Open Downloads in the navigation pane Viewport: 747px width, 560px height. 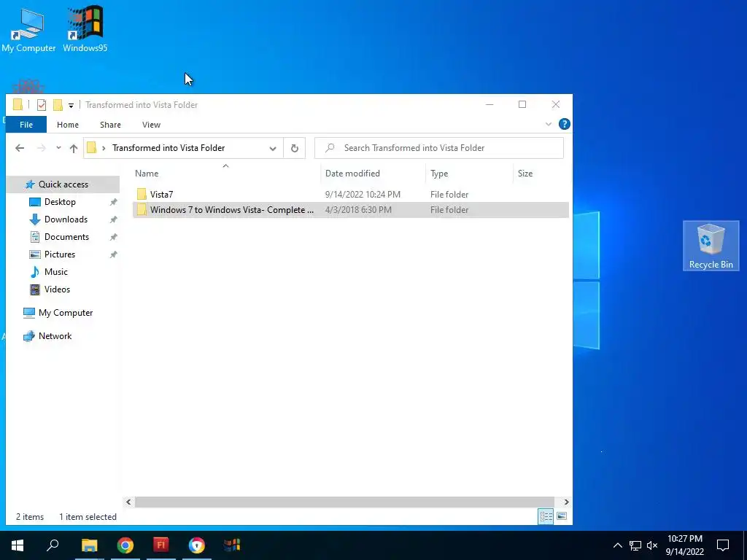pos(66,219)
